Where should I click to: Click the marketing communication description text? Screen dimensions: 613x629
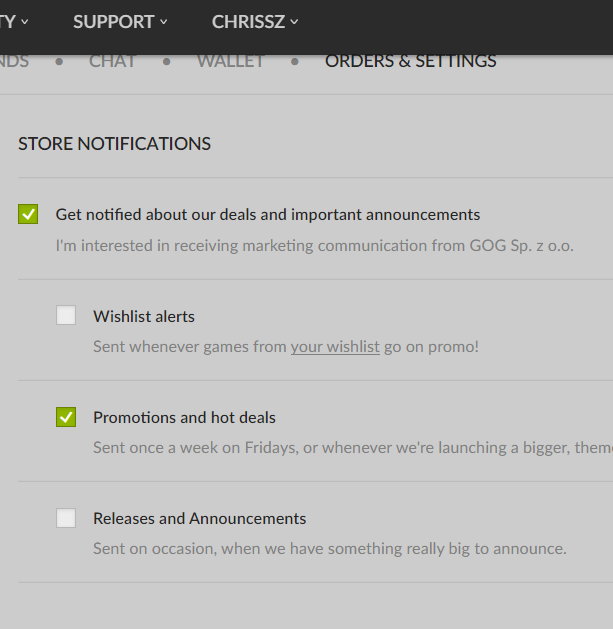coord(315,246)
